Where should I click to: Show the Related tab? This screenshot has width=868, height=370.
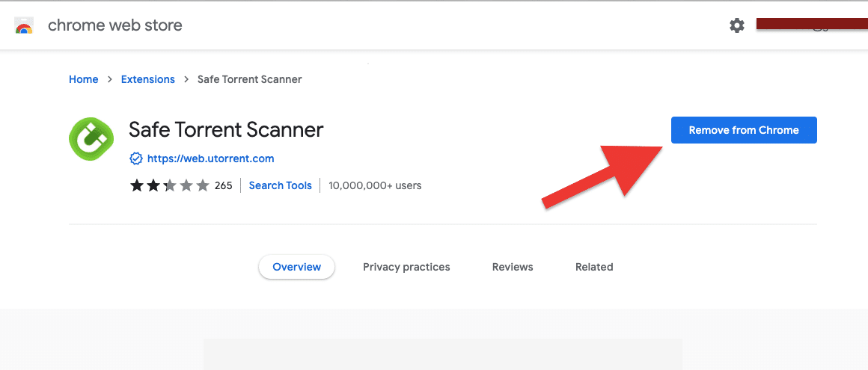coord(594,267)
